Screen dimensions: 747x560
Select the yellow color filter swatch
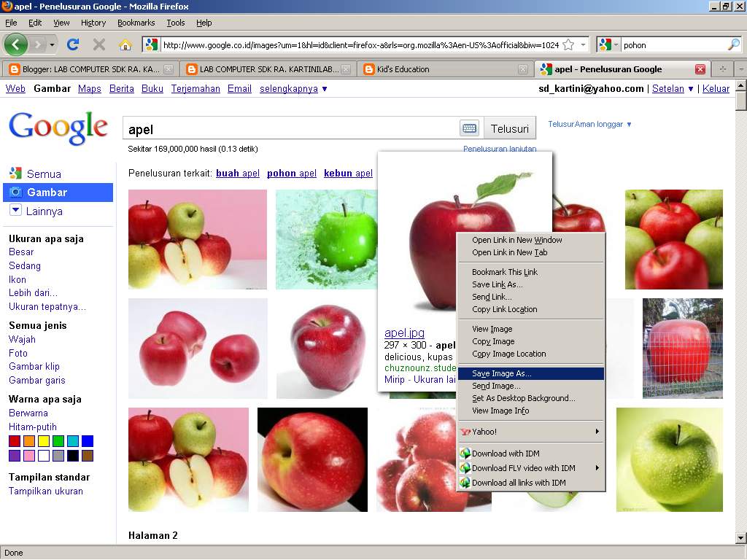tap(44, 441)
